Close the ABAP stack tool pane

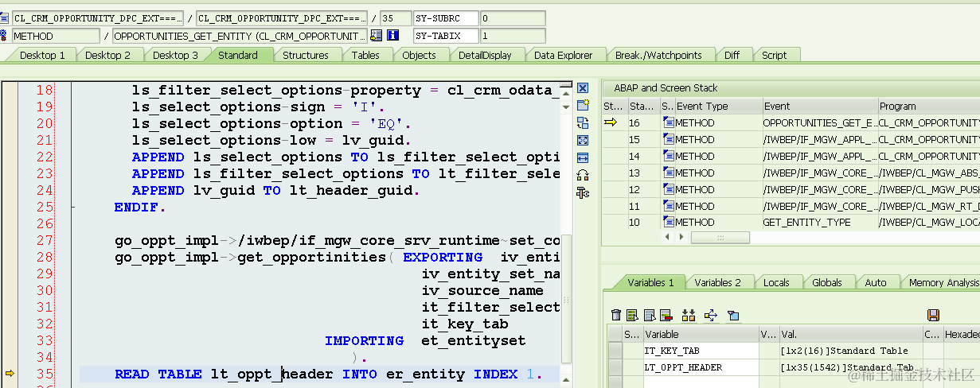pos(583,88)
